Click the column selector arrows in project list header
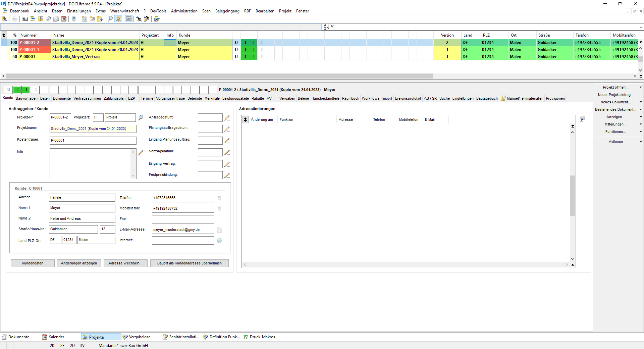 pyautogui.click(x=4, y=35)
